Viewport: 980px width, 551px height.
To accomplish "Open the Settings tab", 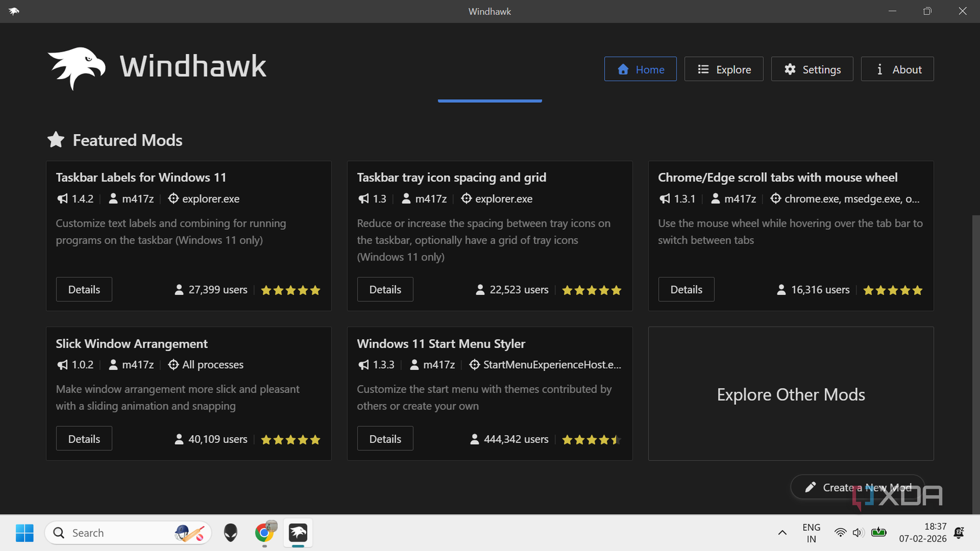I will [x=812, y=69].
